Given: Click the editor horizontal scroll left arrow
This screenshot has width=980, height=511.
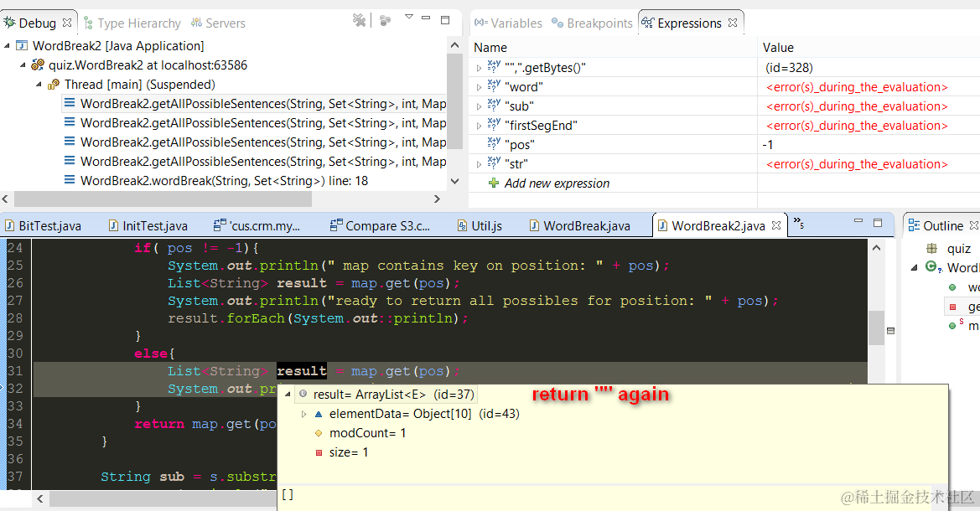Looking at the screenshot, I should [x=40, y=498].
